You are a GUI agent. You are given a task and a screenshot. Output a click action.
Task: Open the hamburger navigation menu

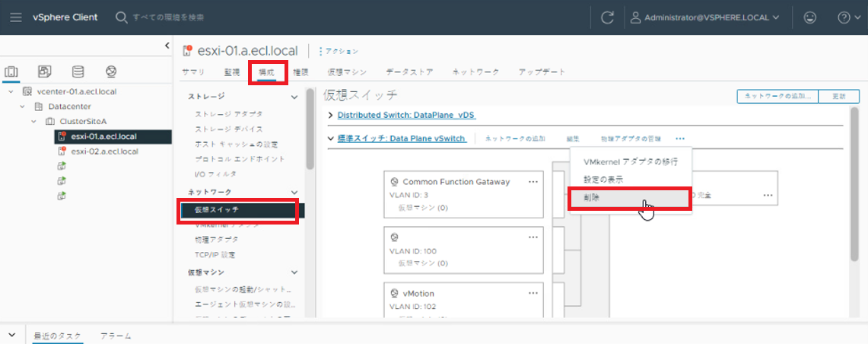pyautogui.click(x=16, y=18)
